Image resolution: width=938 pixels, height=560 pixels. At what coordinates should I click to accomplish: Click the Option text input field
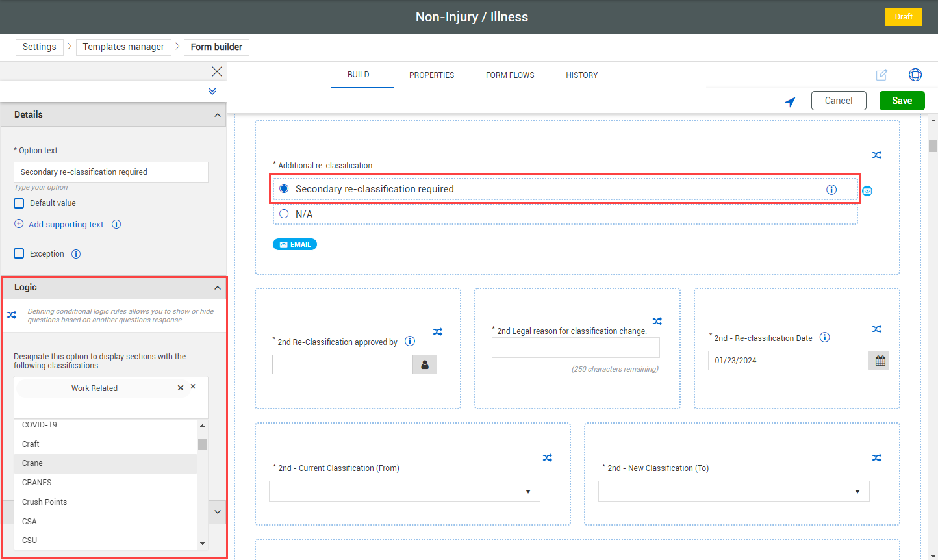tap(110, 172)
